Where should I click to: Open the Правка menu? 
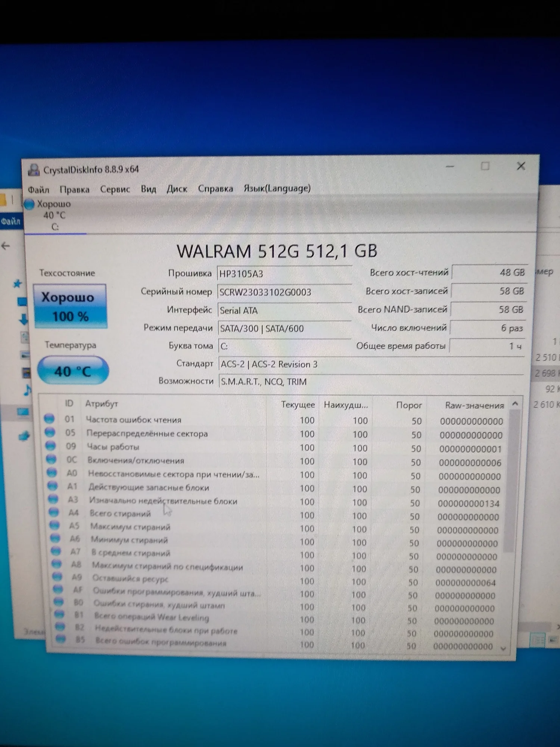[75, 189]
